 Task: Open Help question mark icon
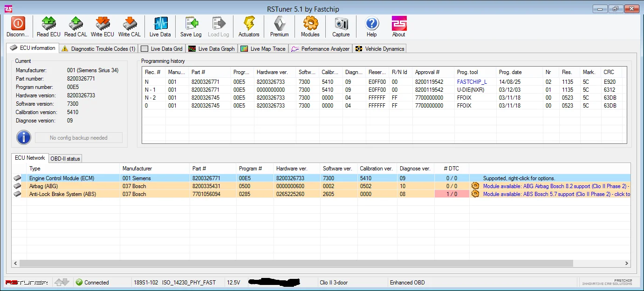pyautogui.click(x=372, y=23)
